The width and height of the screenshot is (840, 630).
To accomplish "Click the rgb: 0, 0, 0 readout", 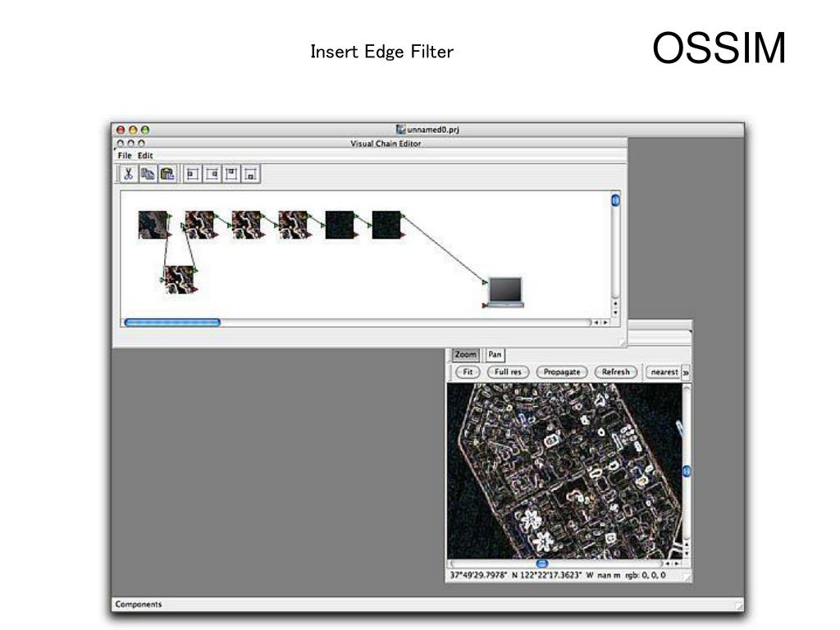I will point(646,575).
